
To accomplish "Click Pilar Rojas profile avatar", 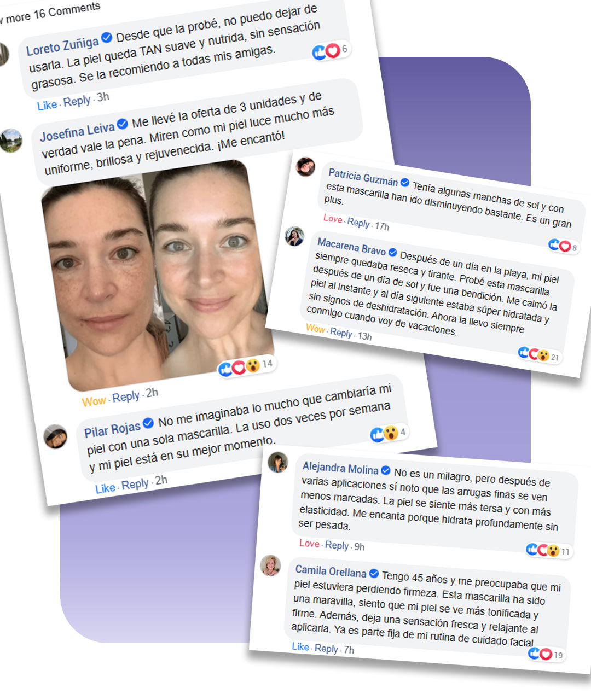I will 56,436.
